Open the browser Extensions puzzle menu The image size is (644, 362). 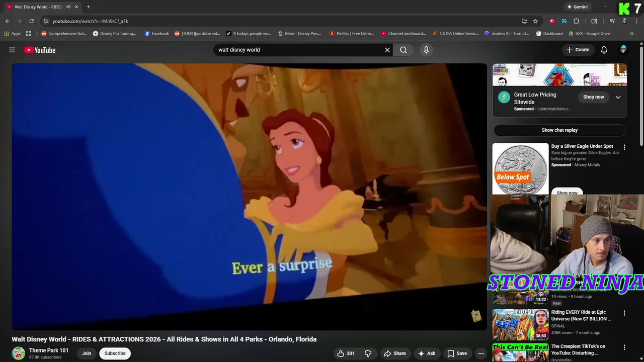click(x=577, y=21)
